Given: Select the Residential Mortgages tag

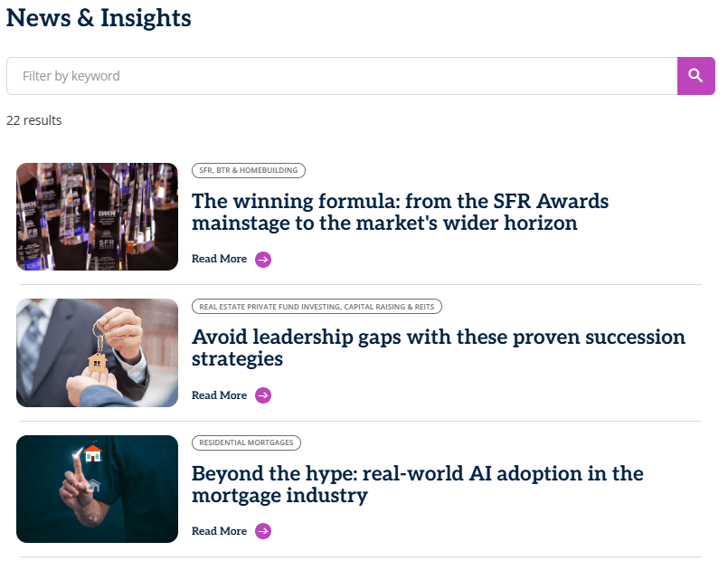Looking at the screenshot, I should 246,442.
